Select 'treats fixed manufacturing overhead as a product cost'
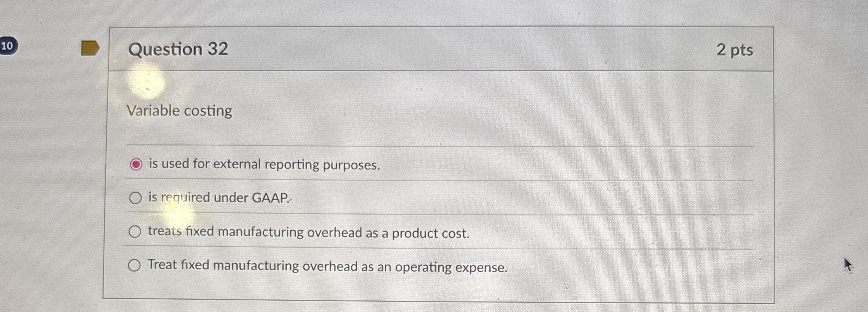 (x=135, y=232)
